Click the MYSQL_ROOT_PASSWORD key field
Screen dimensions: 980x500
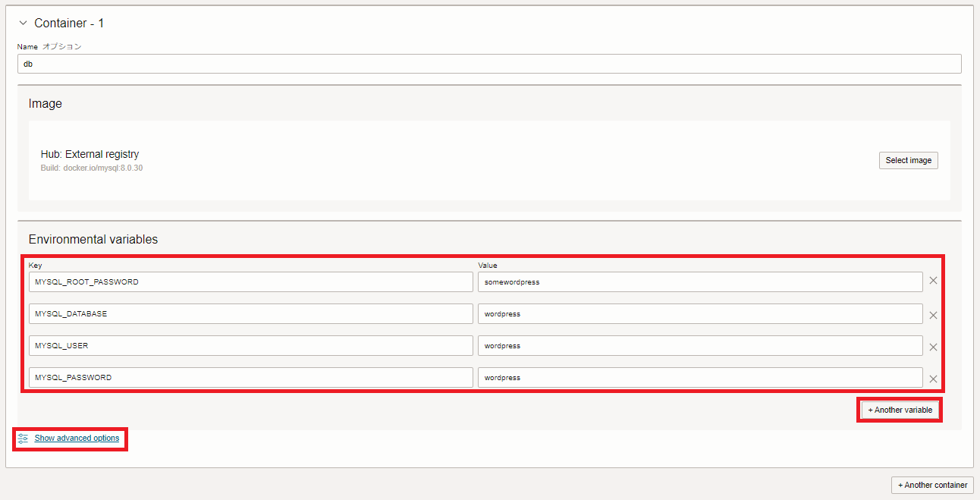pyautogui.click(x=250, y=281)
